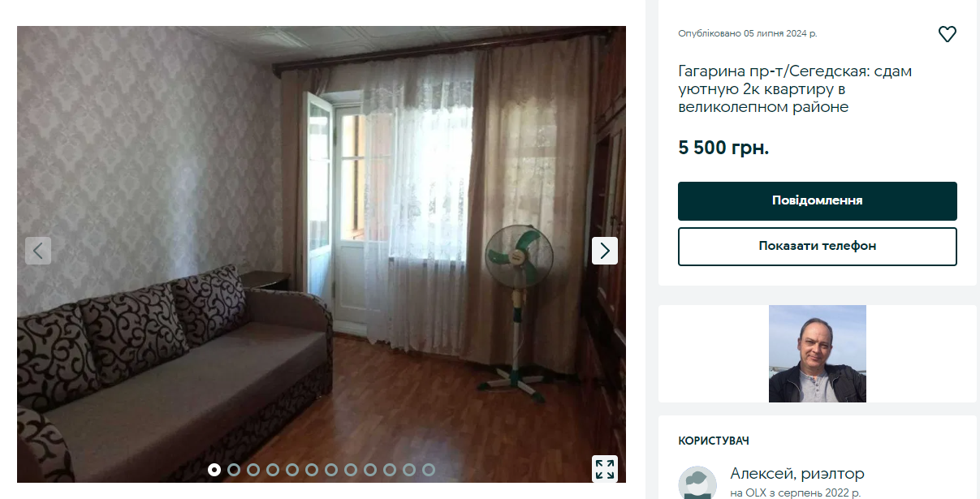Viewport: 980px width, 499px height.
Task: Click the 5 500 грн. price text
Action: pyautogui.click(x=723, y=148)
